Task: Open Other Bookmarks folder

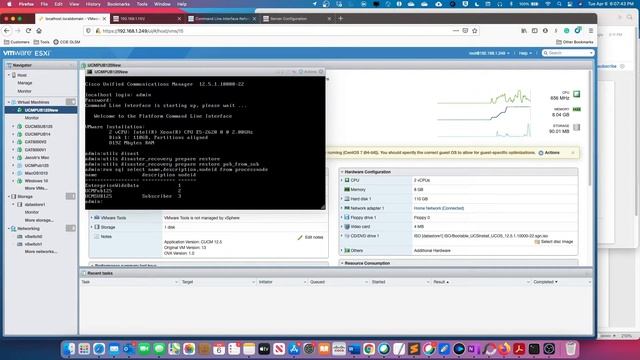Action: tap(575, 42)
